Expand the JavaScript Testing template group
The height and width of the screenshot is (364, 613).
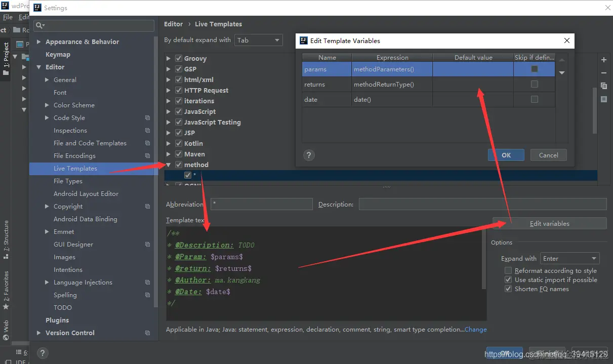pyautogui.click(x=169, y=123)
